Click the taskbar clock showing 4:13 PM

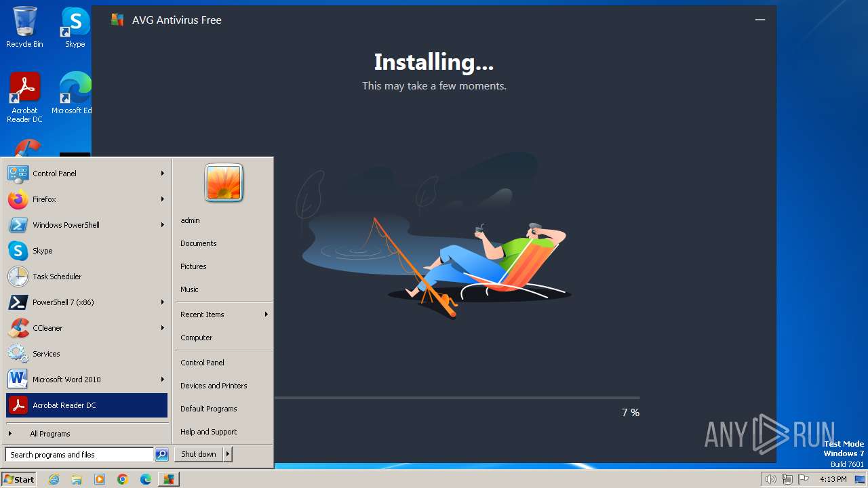point(833,479)
